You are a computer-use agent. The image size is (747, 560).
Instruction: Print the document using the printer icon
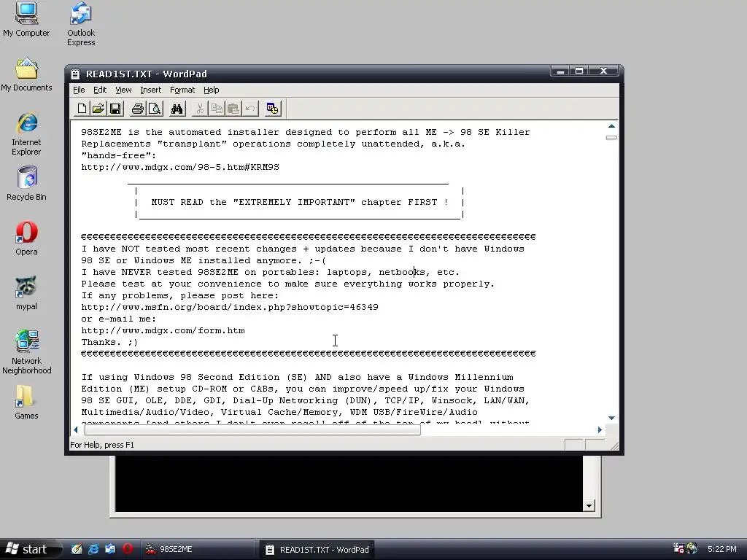point(138,109)
